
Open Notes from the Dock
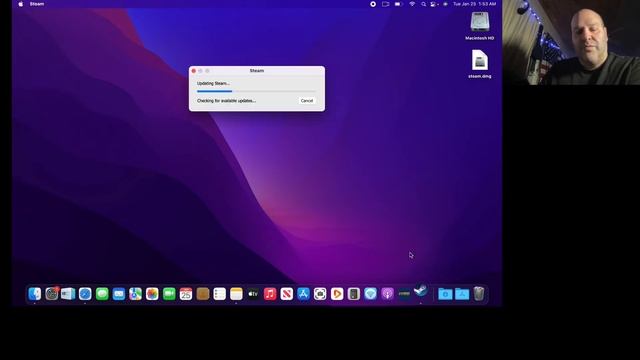236,293
